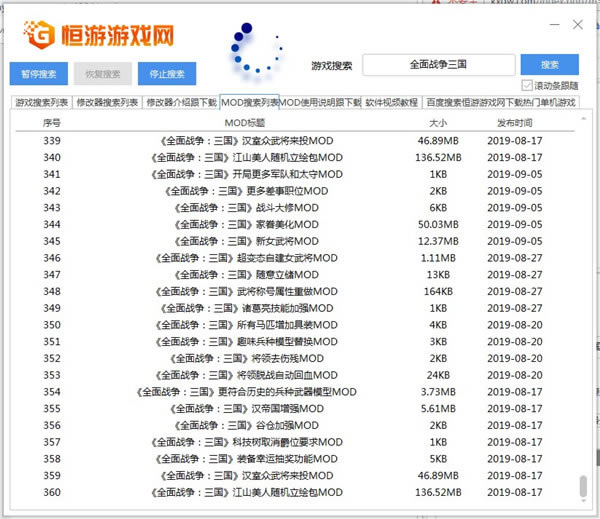
Task: Select the MOD搜索列表 tab
Action: (249, 103)
